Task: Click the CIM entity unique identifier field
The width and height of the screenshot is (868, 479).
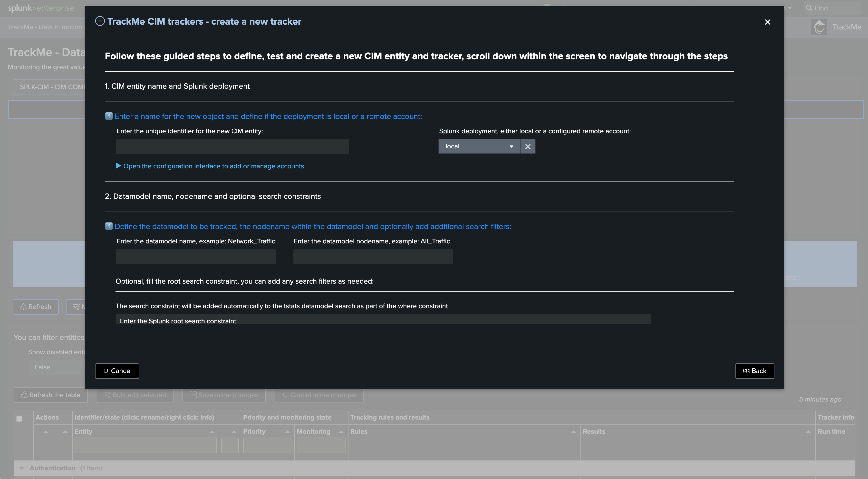Action: (x=232, y=146)
